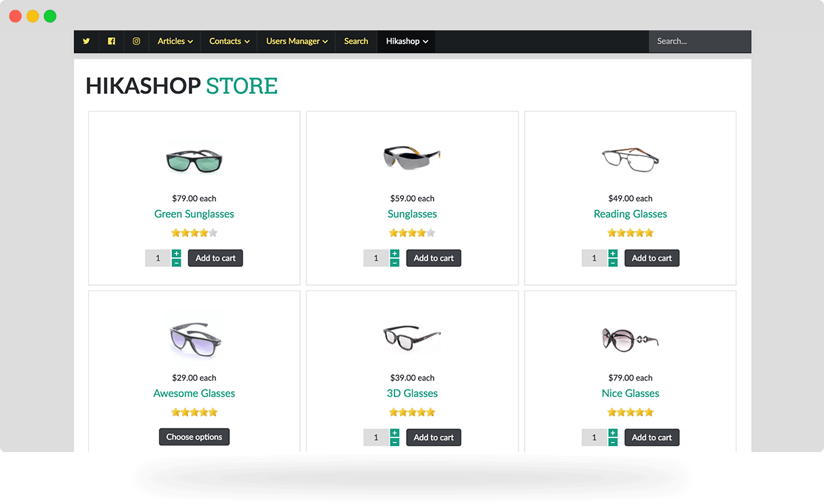
Task: Open the Search menu item
Action: 356,41
